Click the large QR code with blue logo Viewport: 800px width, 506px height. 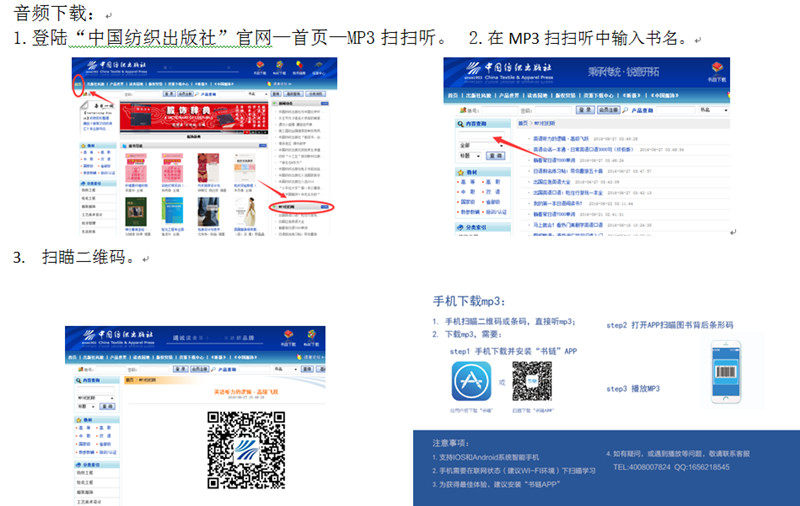click(x=246, y=450)
